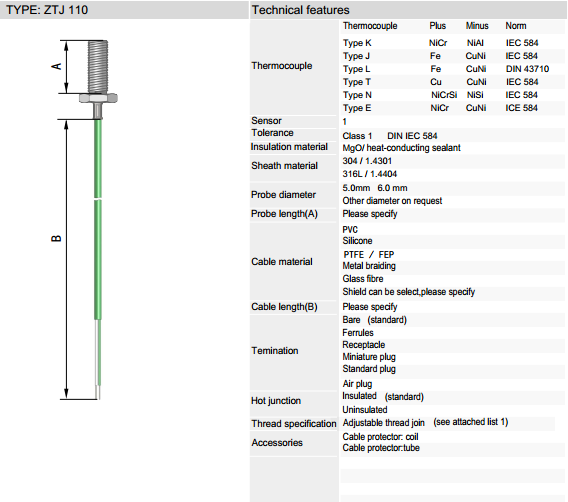Click the 'TYPE: ZTJ 110' heading

pos(47,10)
